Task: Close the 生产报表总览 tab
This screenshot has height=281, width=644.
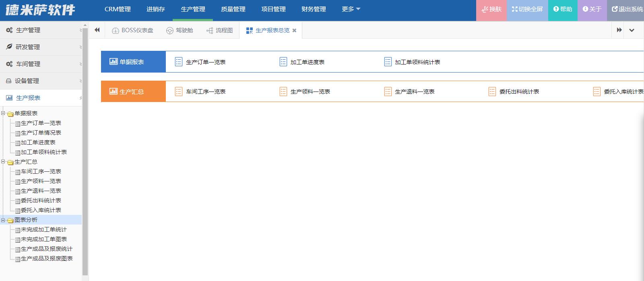Action: click(295, 31)
